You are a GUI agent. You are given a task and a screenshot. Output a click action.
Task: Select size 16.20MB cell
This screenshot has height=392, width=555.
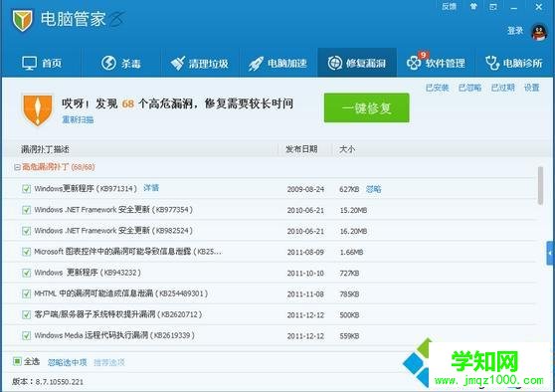click(353, 231)
